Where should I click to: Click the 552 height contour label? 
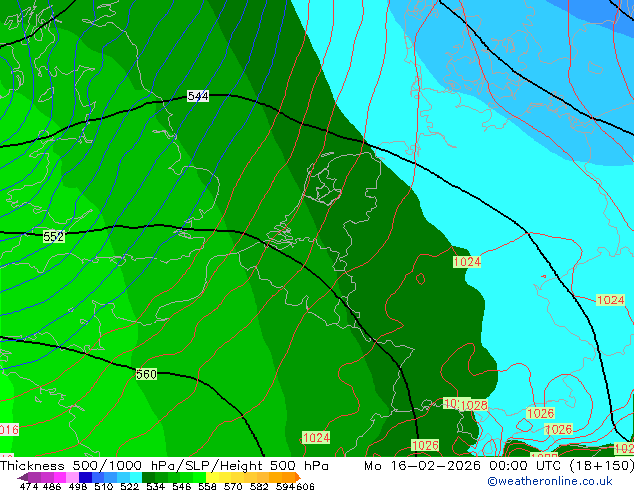[x=54, y=237]
